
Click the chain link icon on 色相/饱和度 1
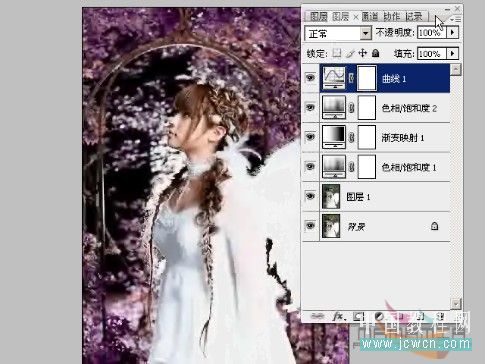click(351, 167)
